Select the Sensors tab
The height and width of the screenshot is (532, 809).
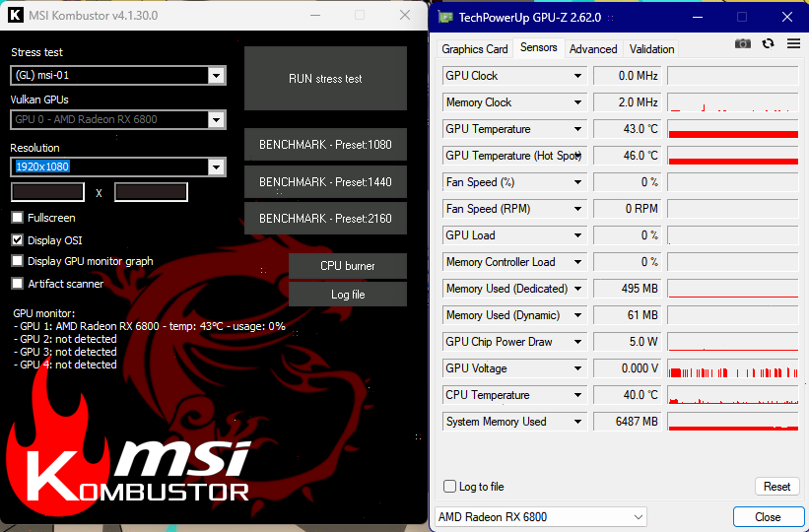pyautogui.click(x=539, y=47)
